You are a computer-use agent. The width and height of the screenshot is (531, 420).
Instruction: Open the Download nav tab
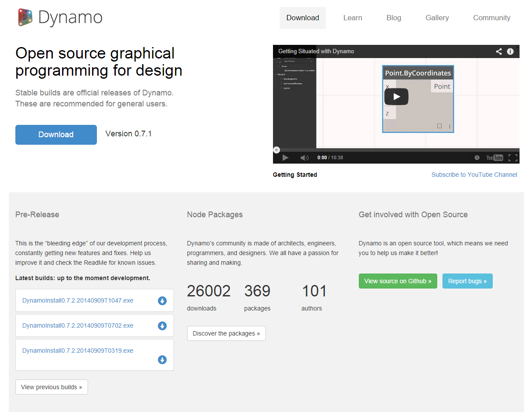click(302, 18)
